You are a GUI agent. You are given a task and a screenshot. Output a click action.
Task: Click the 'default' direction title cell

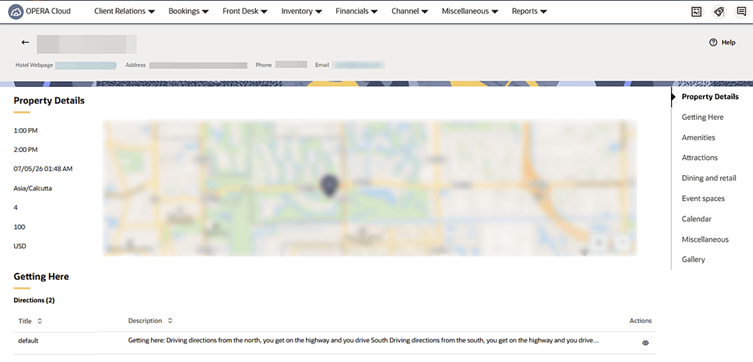click(x=28, y=340)
